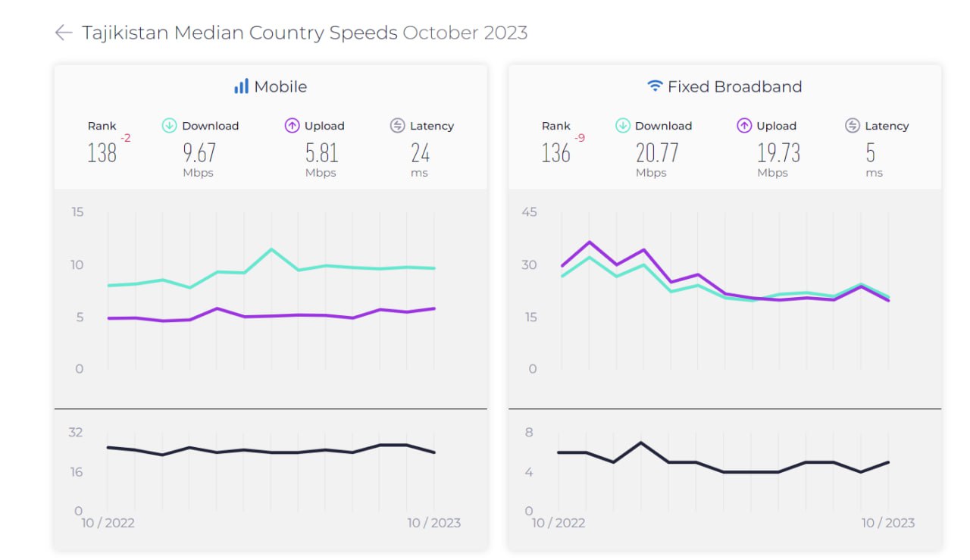The image size is (970, 560).
Task: Click the Mobile Latency icon
Action: [x=397, y=126]
